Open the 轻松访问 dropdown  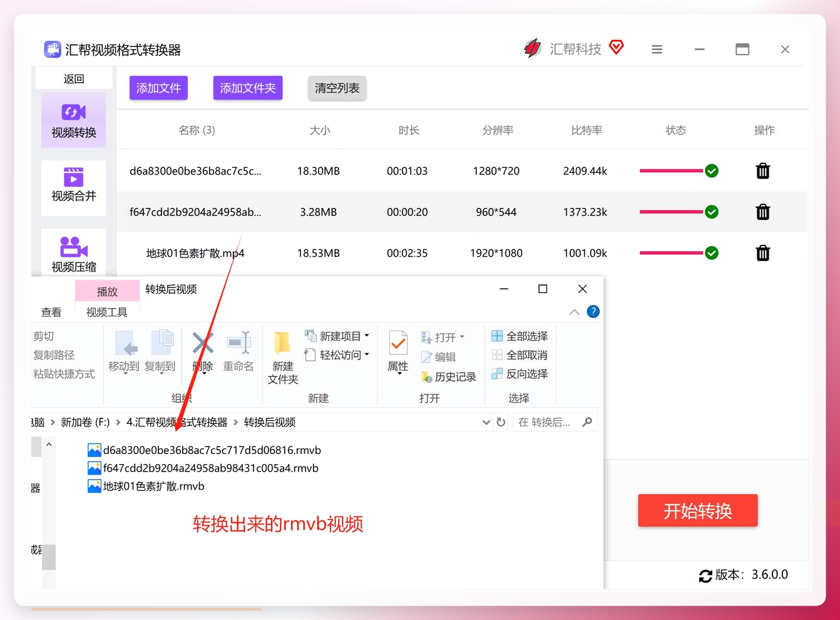point(337,355)
